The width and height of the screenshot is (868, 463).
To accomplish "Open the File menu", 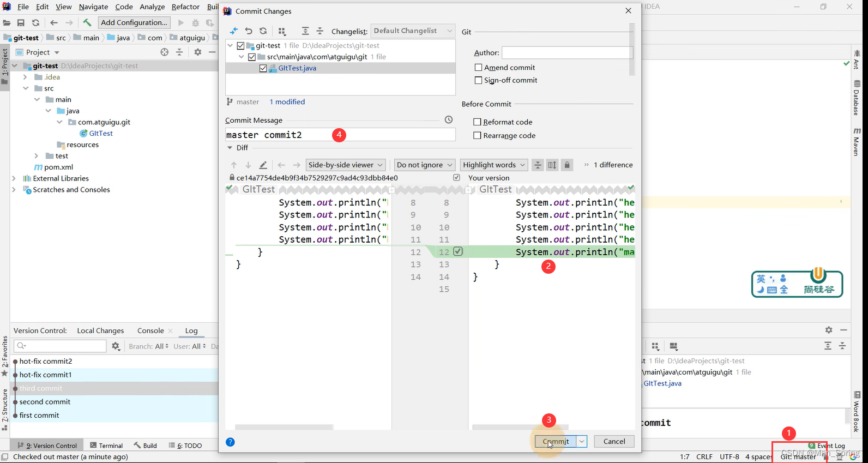I will 23,7.
